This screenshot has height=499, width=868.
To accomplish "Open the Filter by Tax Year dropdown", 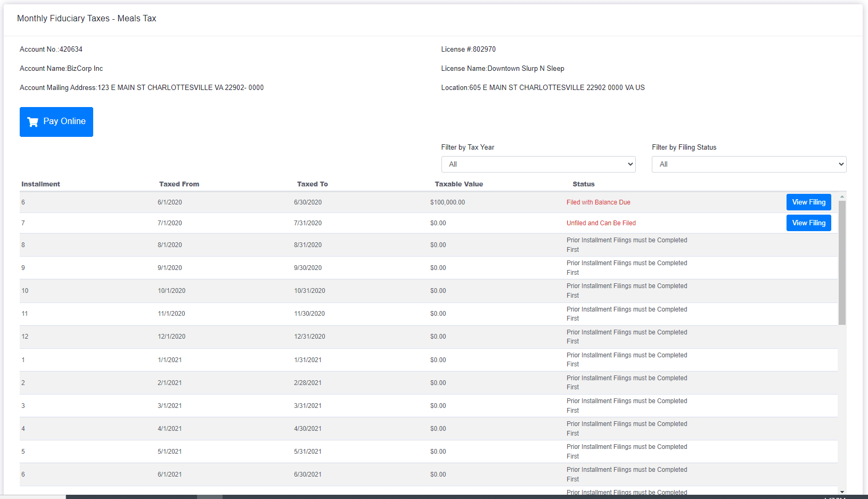I will (x=538, y=164).
